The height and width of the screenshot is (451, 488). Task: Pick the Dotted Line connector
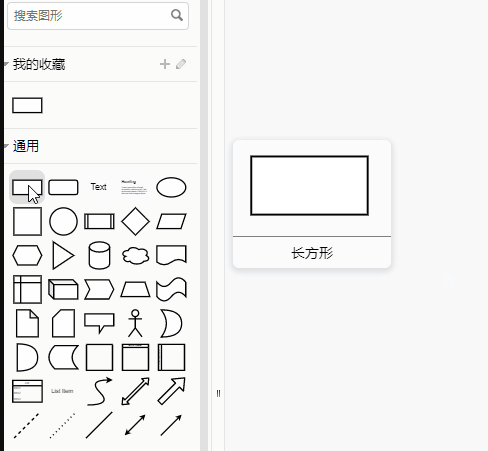[x=63, y=426]
